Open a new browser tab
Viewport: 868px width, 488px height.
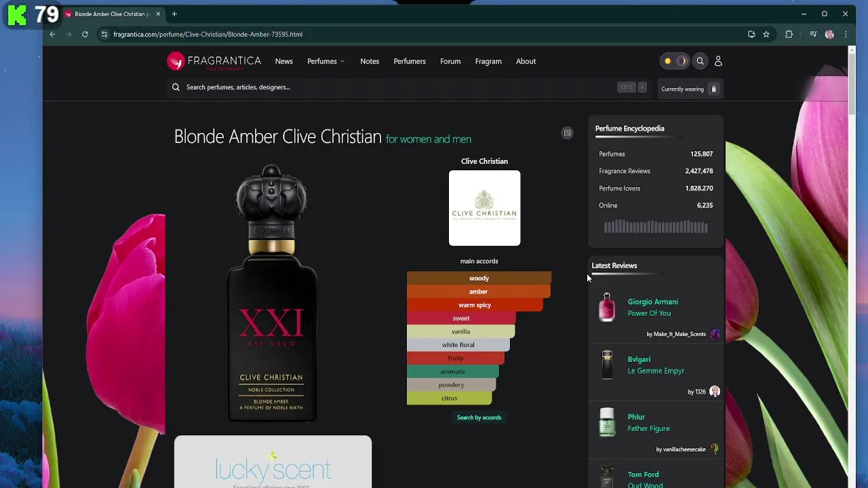[x=174, y=14]
